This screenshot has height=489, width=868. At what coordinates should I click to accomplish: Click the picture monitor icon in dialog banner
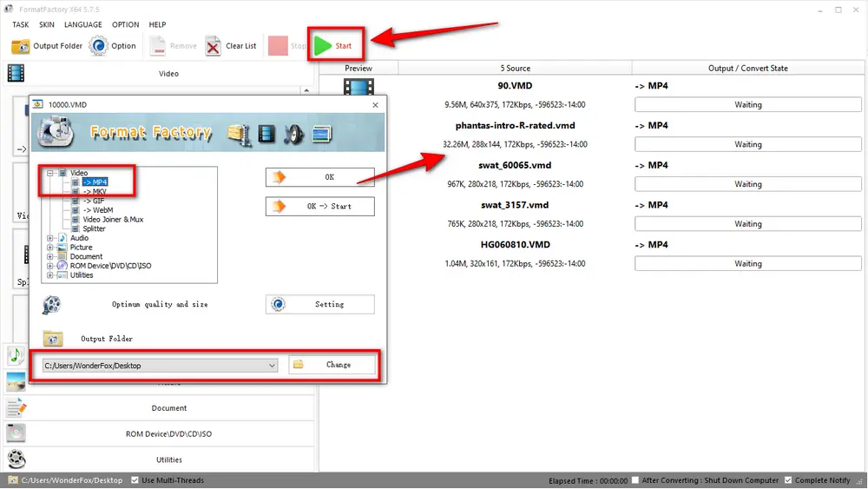322,134
